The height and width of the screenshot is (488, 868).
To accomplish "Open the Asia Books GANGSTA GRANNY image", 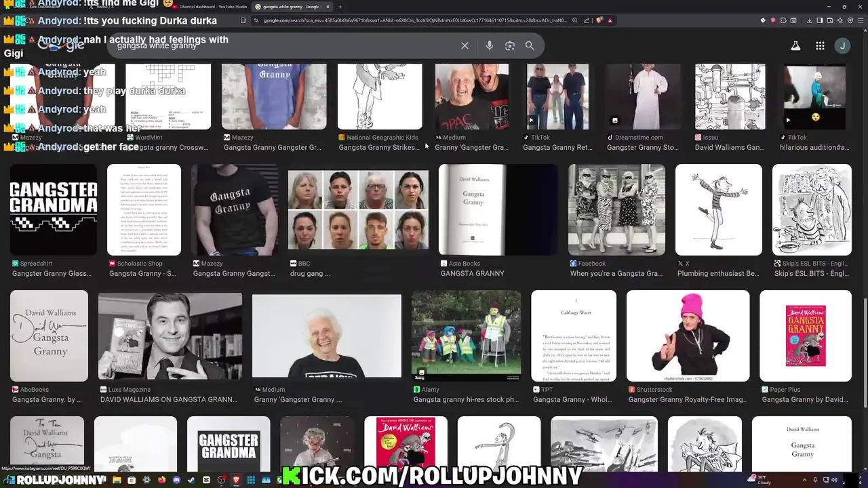I will pos(498,209).
